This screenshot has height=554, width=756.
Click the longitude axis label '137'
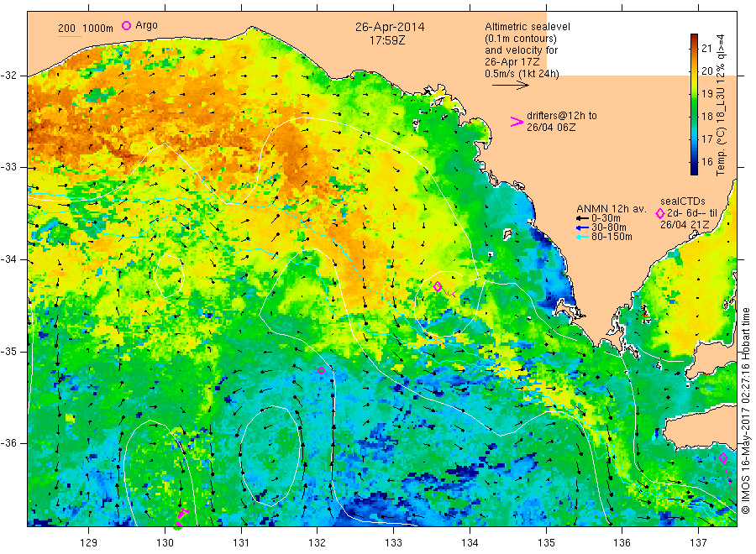pos(698,543)
